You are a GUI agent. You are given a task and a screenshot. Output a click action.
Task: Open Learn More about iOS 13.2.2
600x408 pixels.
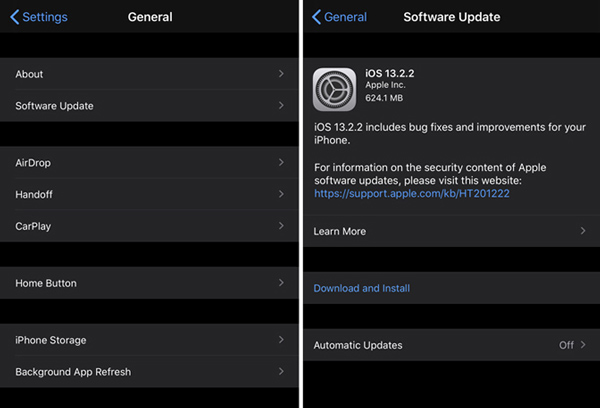pyautogui.click(x=452, y=231)
